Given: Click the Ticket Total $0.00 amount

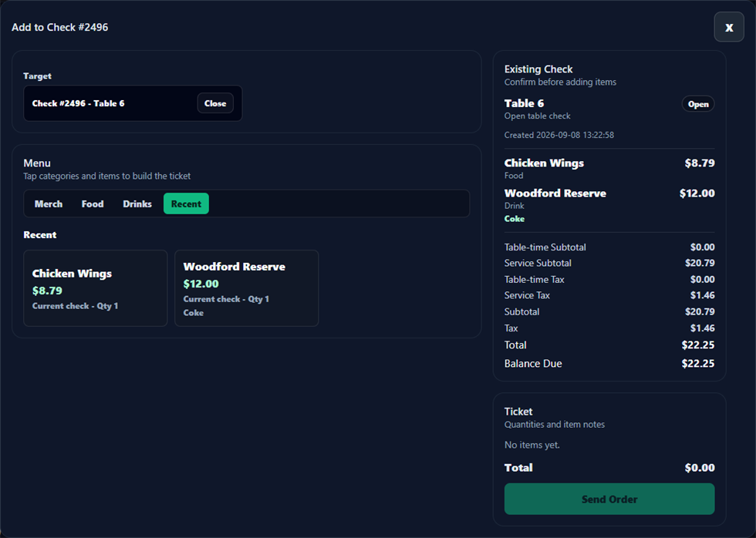Looking at the screenshot, I should (700, 468).
